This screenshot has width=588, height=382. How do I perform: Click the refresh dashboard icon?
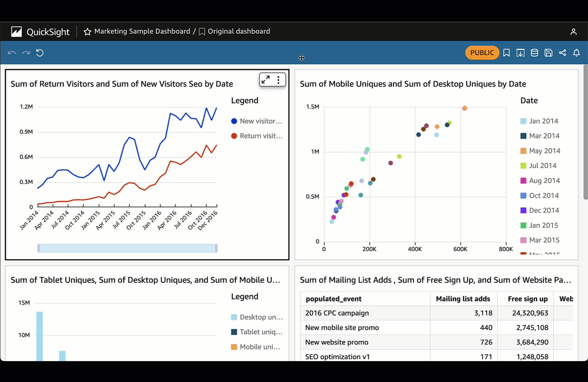pos(40,52)
